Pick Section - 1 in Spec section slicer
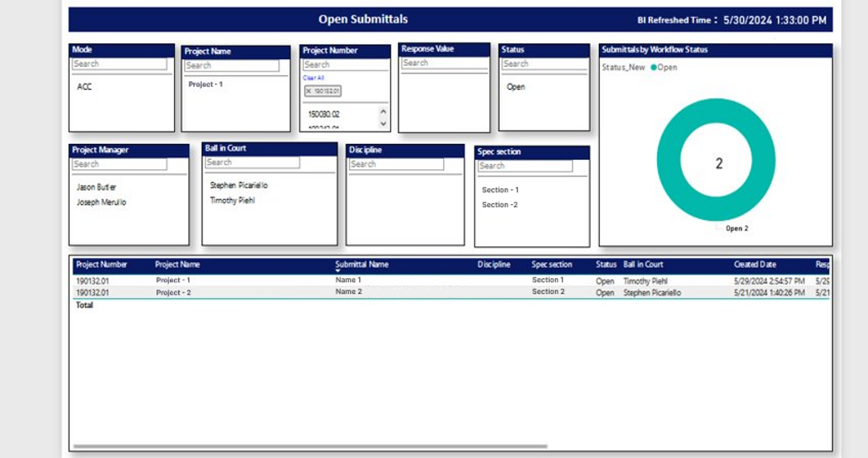Viewport: 868px width, 458px height. point(500,190)
